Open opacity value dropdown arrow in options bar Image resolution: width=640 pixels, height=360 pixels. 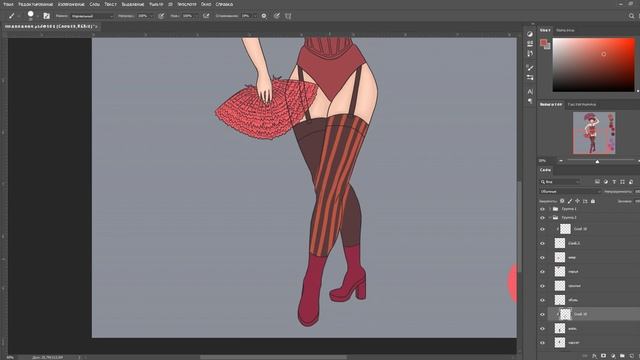(151, 16)
